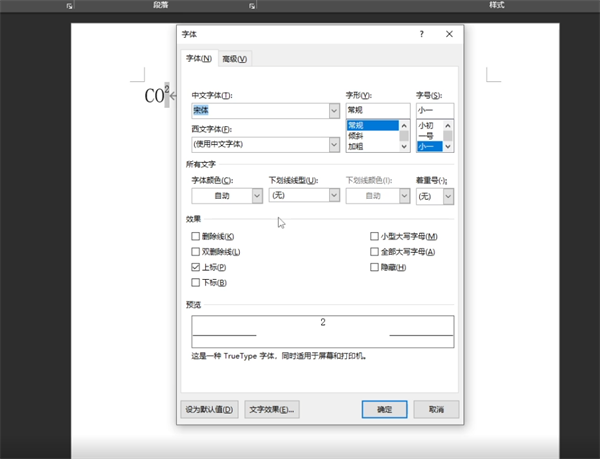Open the 着重号 emphasis mark dropdown
The height and width of the screenshot is (459, 600).
[448, 196]
